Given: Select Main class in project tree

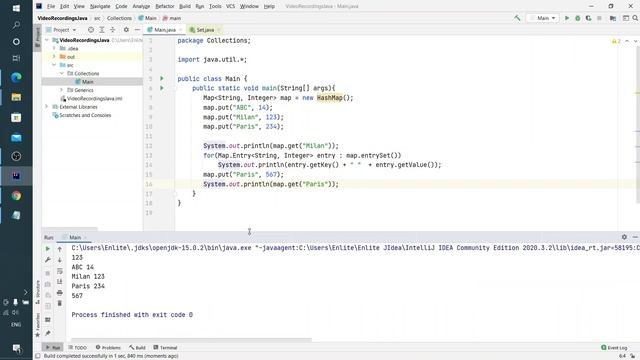Looking at the screenshot, I should [87, 82].
